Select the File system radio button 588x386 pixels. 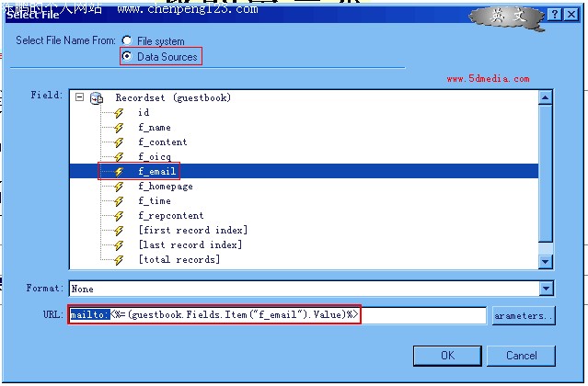[126, 41]
